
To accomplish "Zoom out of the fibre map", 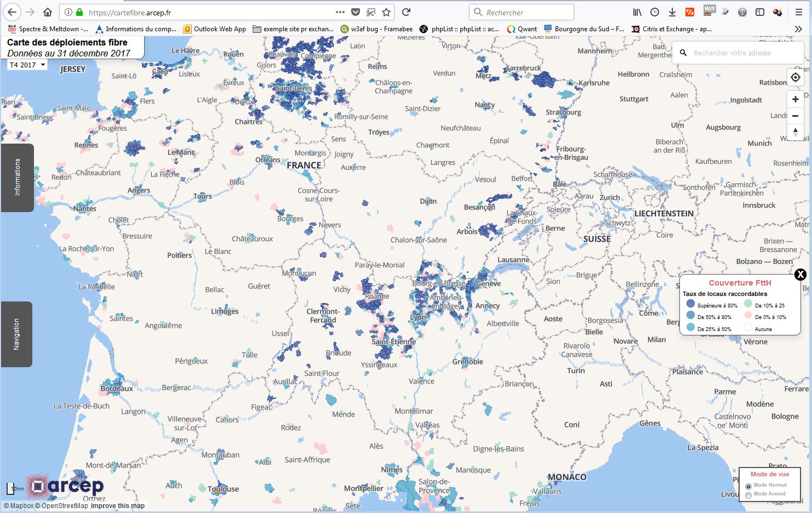I will coord(795,116).
